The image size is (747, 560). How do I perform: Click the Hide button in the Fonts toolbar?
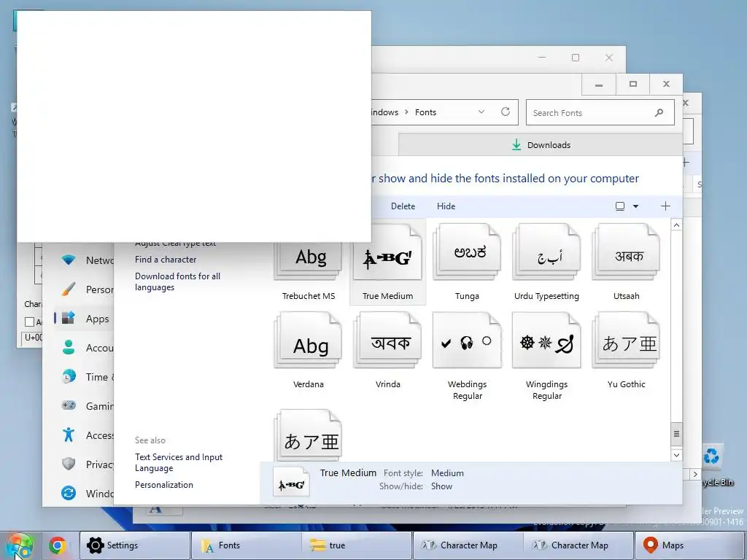(446, 206)
